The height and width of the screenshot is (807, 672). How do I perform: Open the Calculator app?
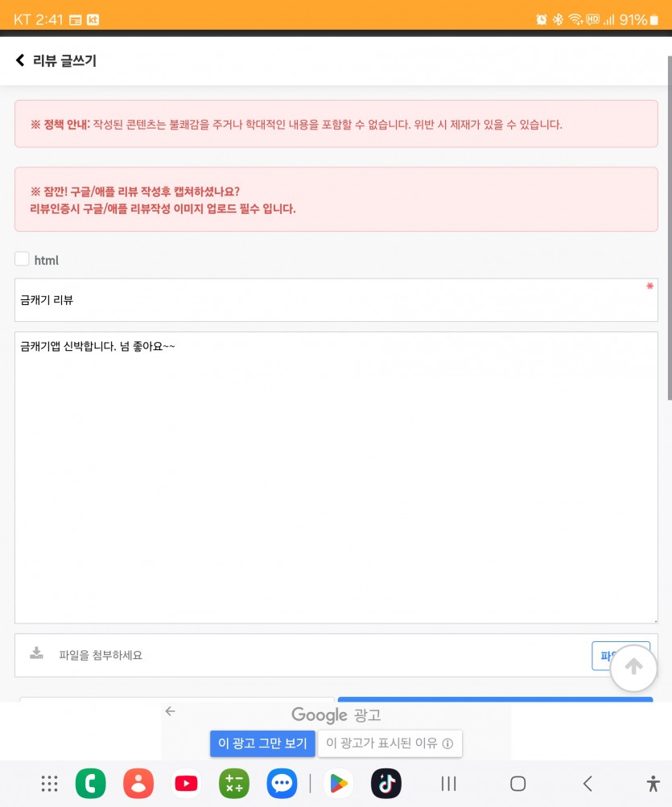pyautogui.click(x=233, y=784)
